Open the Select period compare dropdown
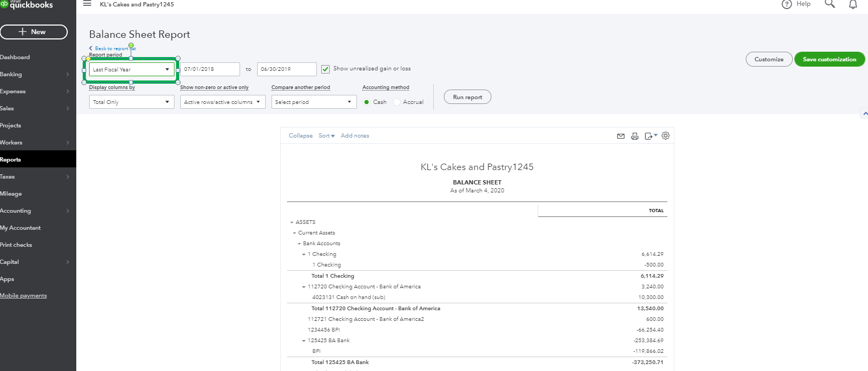868x371 pixels. [x=314, y=102]
